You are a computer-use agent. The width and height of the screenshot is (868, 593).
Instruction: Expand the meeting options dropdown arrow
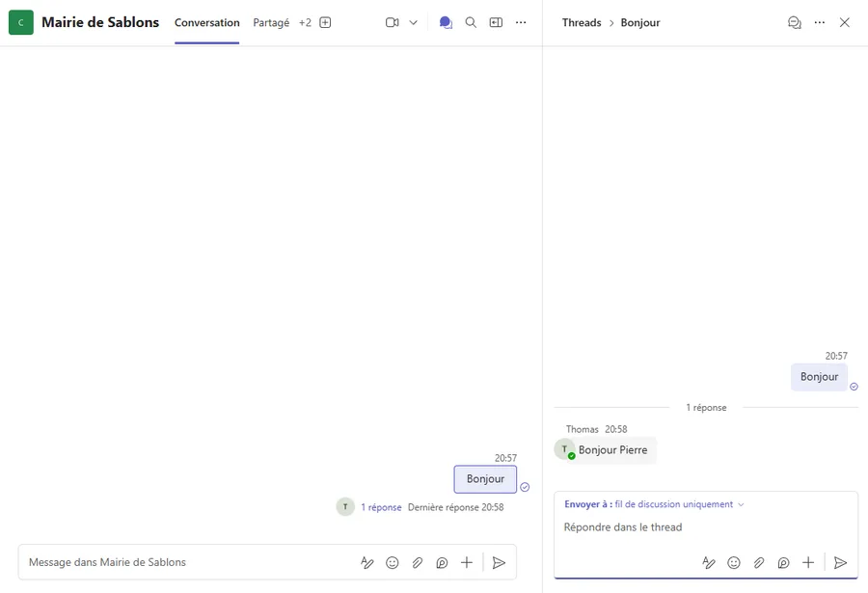[414, 23]
